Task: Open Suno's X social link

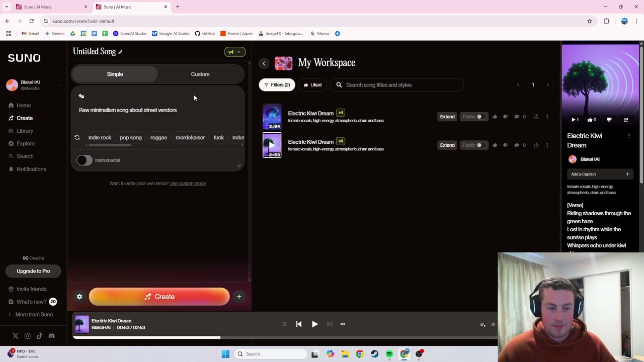Action: [x=15, y=336]
